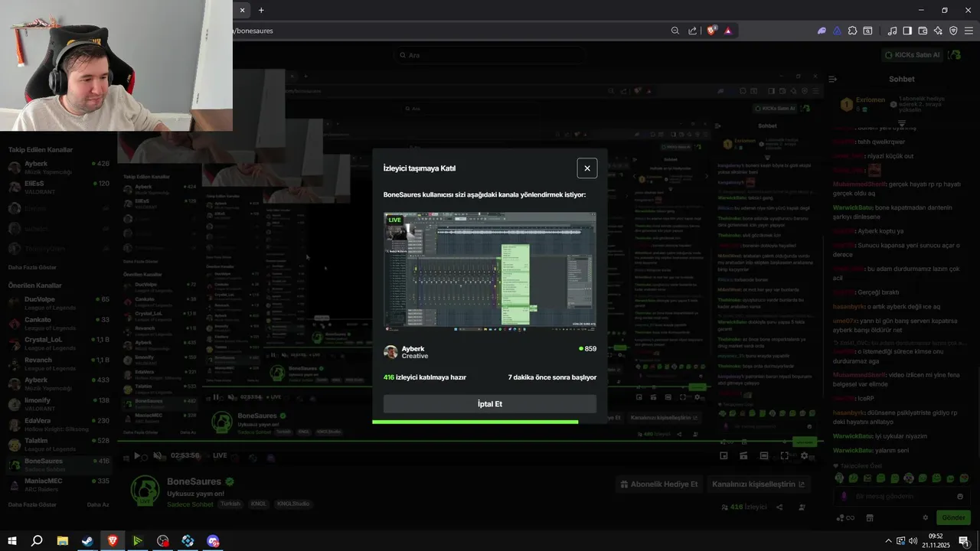Image resolution: width=980 pixels, height=551 pixels.
Task: Expand Daha Fazla Göster under followed channels
Action: tap(32, 267)
